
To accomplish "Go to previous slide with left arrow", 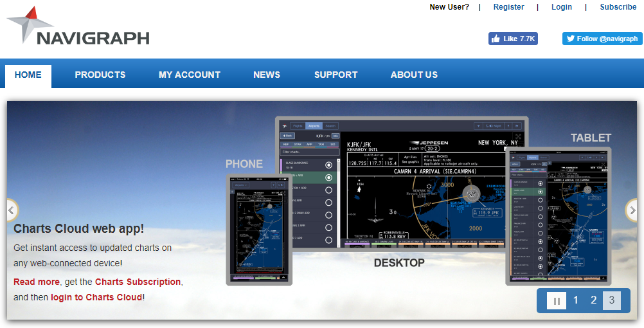I will (x=12, y=210).
